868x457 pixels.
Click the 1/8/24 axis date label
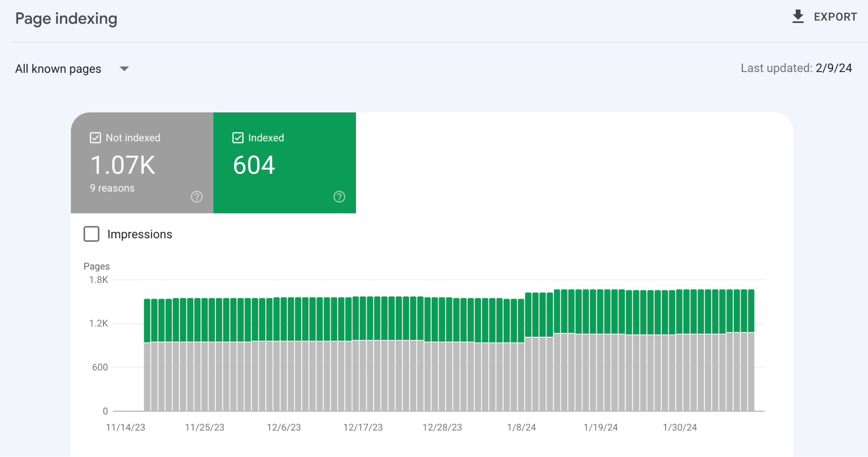point(521,427)
